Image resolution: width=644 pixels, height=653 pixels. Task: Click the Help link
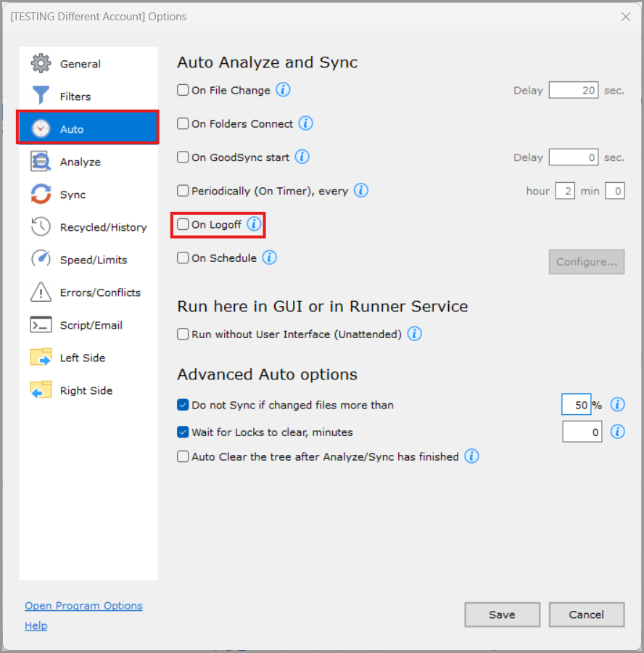(x=36, y=625)
